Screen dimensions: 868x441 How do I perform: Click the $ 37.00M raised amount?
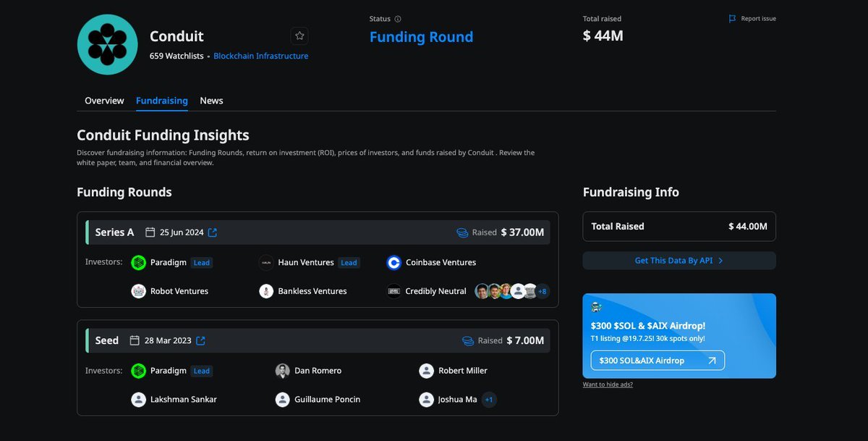[x=522, y=232]
